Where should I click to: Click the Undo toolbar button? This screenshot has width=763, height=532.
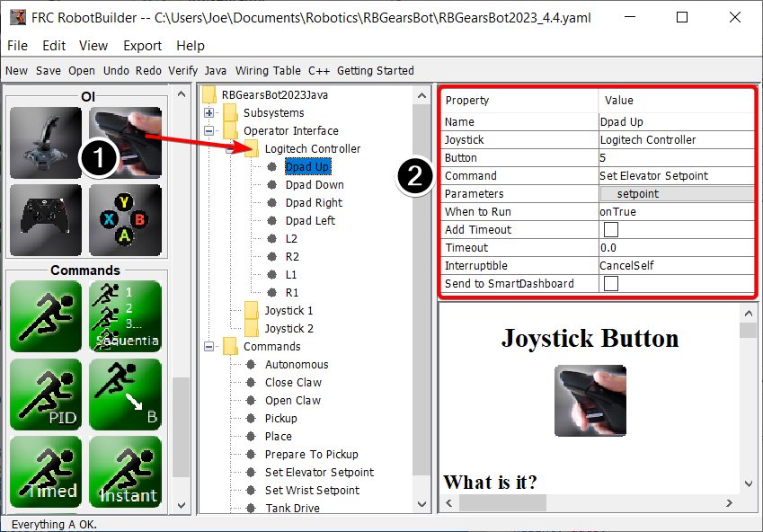pos(116,71)
